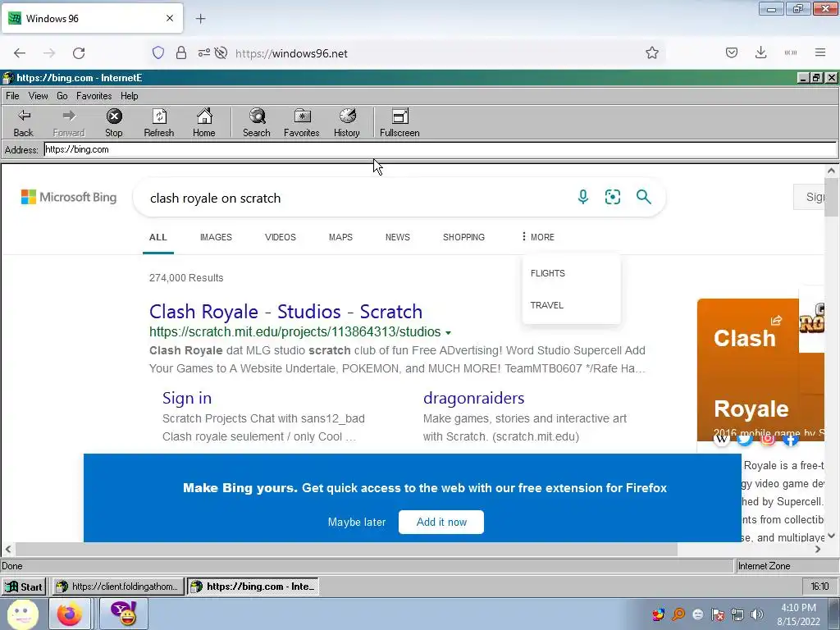
Task: Click the system tray volume speaker icon
Action: click(x=757, y=614)
